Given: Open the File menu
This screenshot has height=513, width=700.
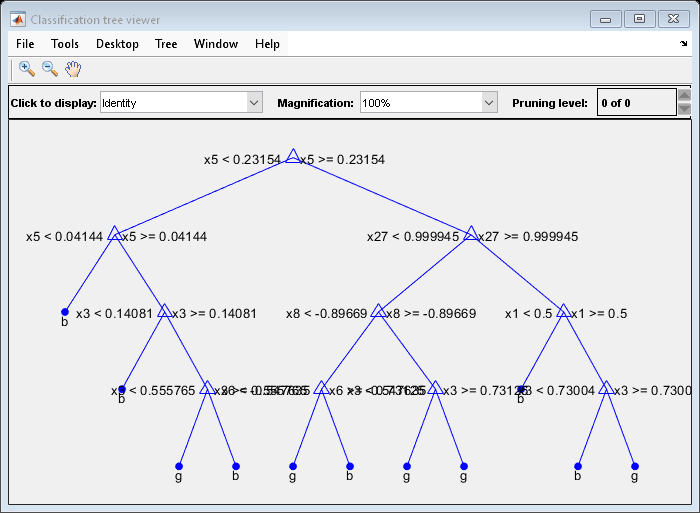Looking at the screenshot, I should coord(25,44).
